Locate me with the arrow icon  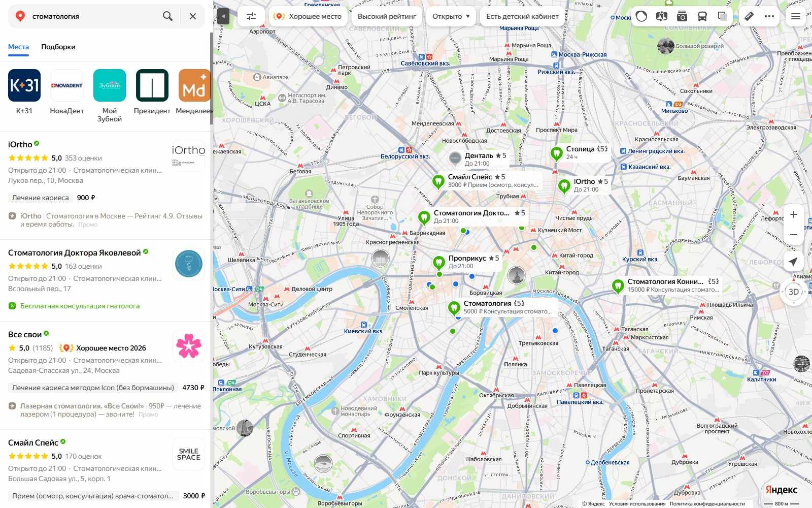pyautogui.click(x=793, y=262)
